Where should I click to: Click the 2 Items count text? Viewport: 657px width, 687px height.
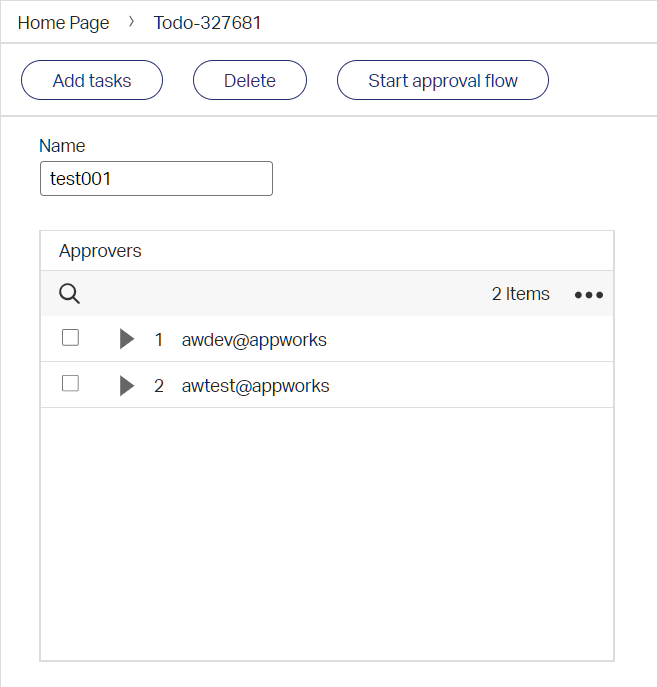(520, 294)
